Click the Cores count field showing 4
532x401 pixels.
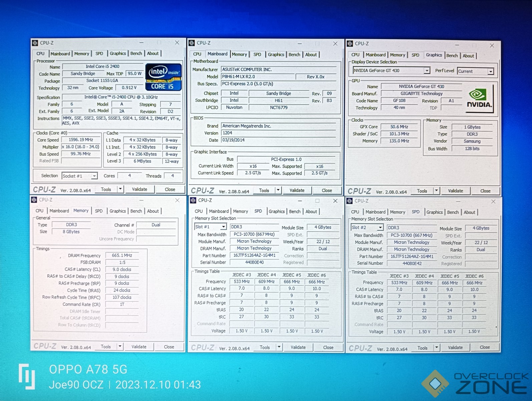point(129,176)
